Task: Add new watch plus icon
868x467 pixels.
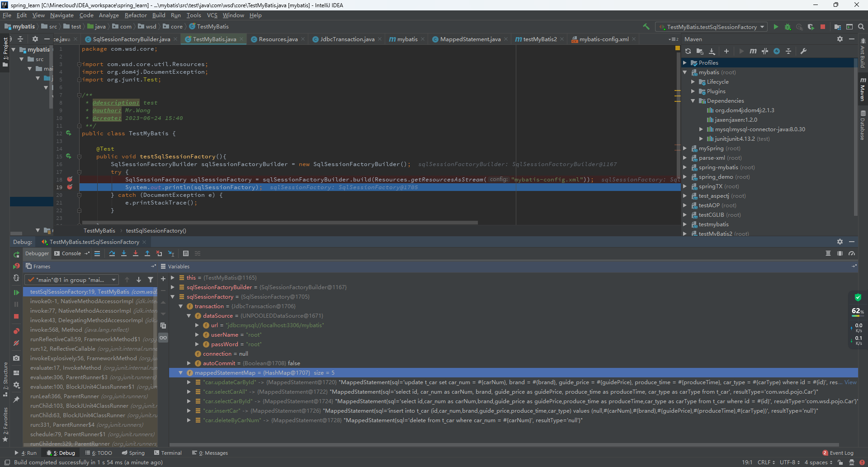Action: [x=163, y=279]
